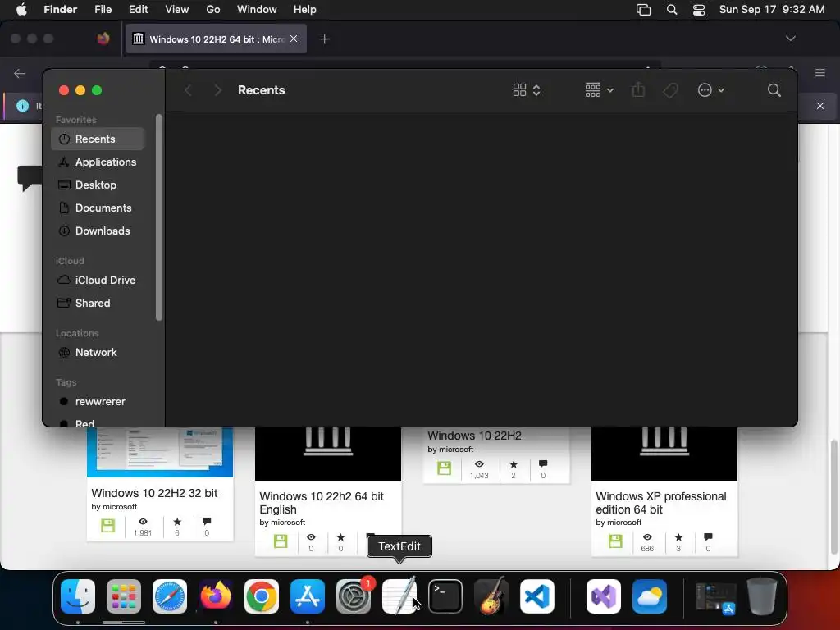This screenshot has height=630, width=840.
Task: Open the Finder menu in menu bar
Action: [x=60, y=10]
